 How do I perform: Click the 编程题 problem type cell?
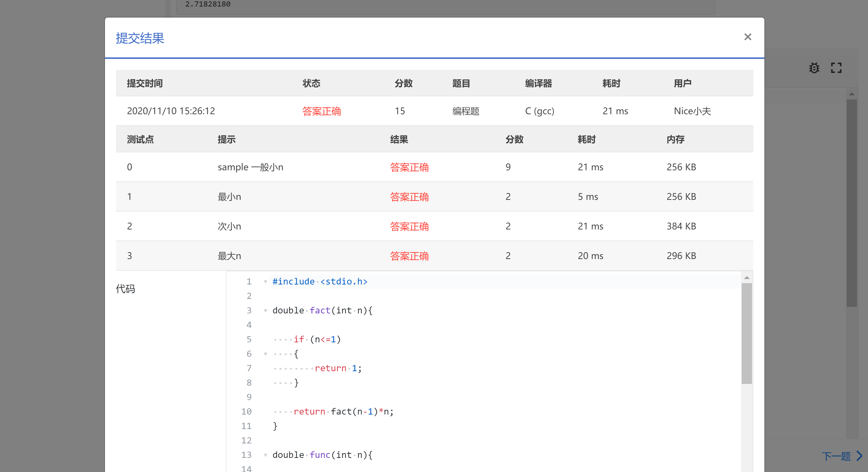[x=466, y=111]
